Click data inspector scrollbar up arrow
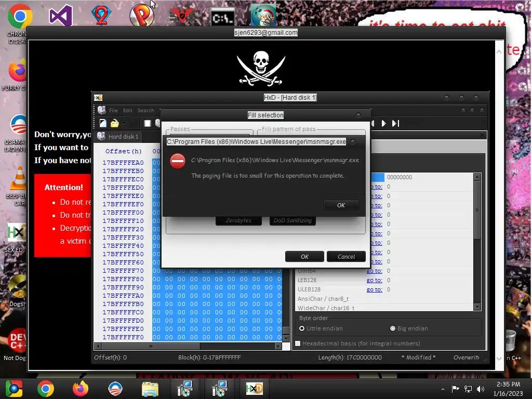532x399 pixels. (x=477, y=177)
